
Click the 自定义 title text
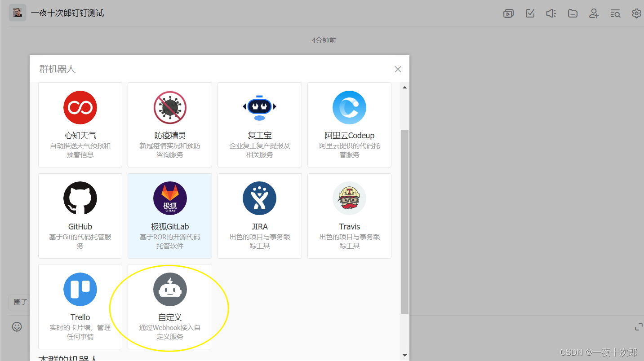click(x=170, y=317)
